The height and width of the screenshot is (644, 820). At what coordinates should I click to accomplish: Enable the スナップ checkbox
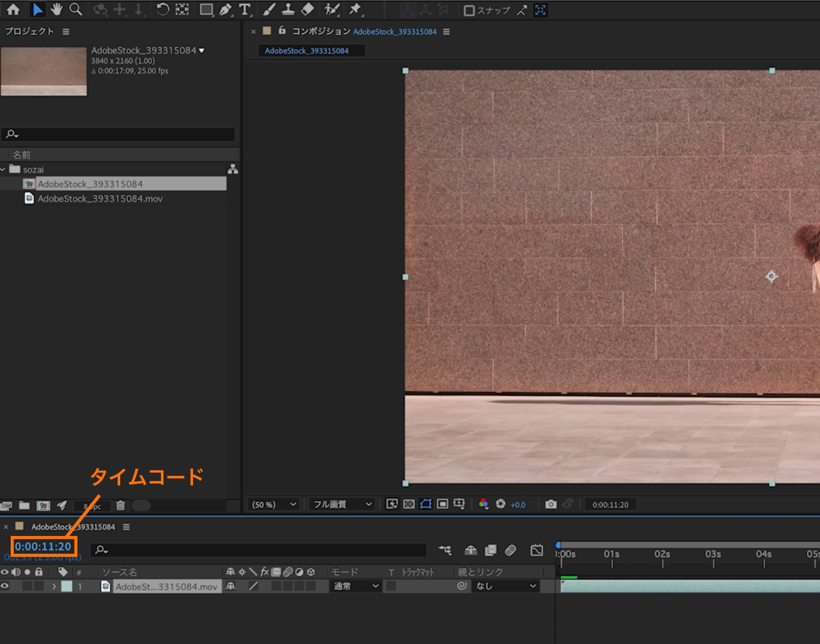click(469, 10)
